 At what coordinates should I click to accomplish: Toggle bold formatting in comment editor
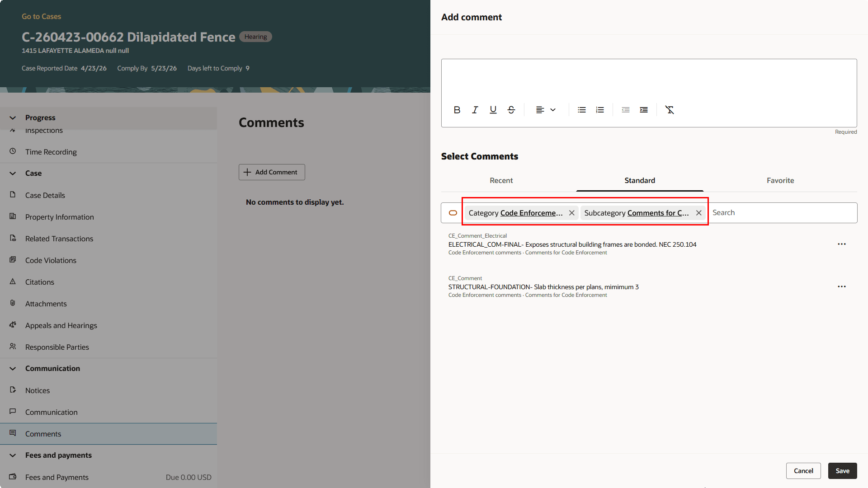tap(457, 110)
